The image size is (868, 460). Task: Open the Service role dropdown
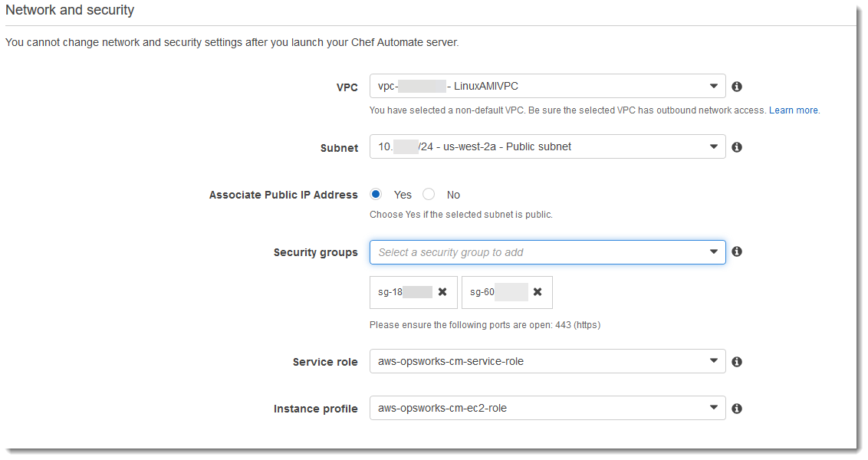547,361
